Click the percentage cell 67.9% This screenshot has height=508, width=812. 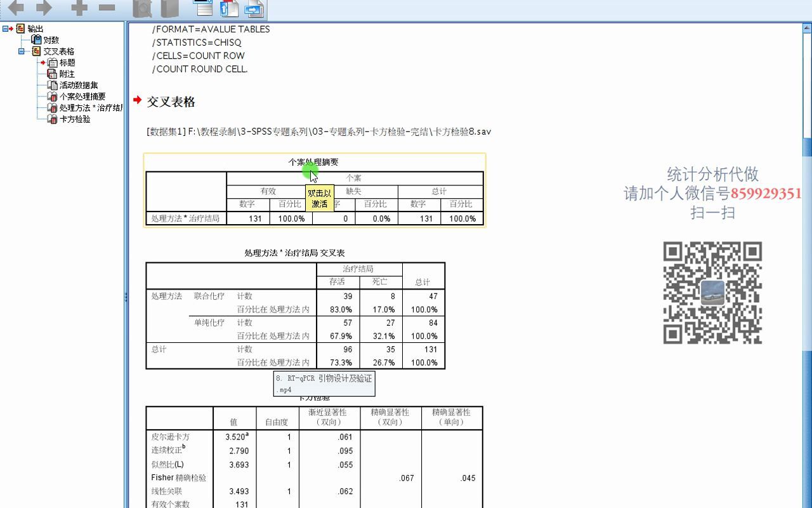(x=337, y=337)
